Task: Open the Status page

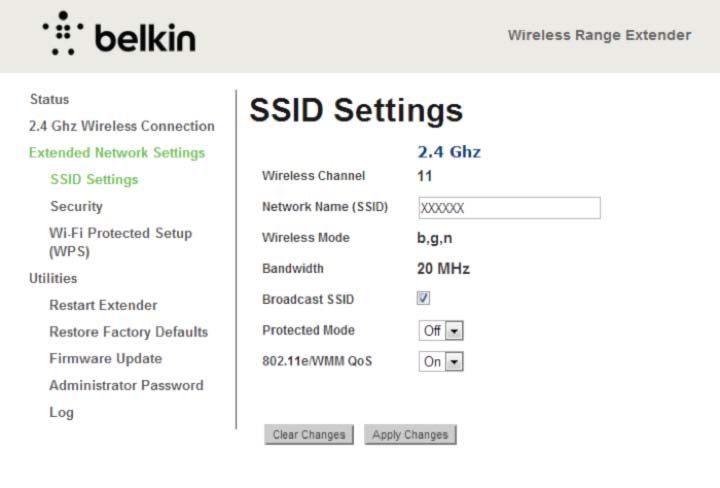Action: coord(50,99)
